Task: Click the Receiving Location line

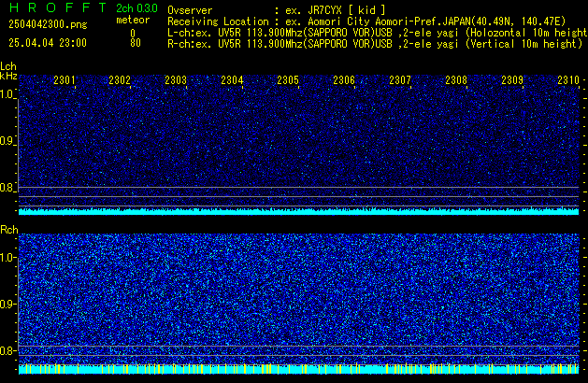Action: pyautogui.click(x=366, y=21)
